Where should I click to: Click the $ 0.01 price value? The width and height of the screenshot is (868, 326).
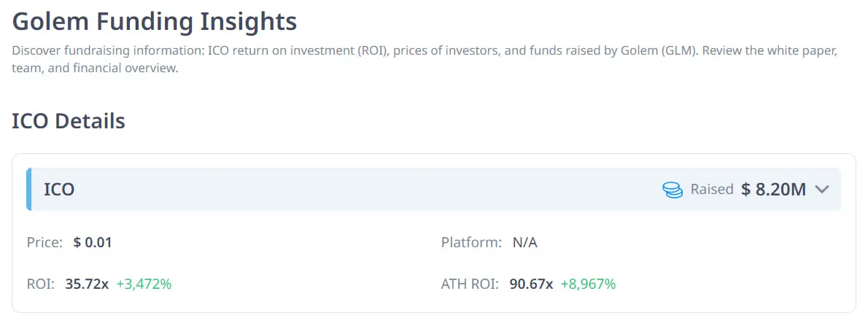point(93,243)
